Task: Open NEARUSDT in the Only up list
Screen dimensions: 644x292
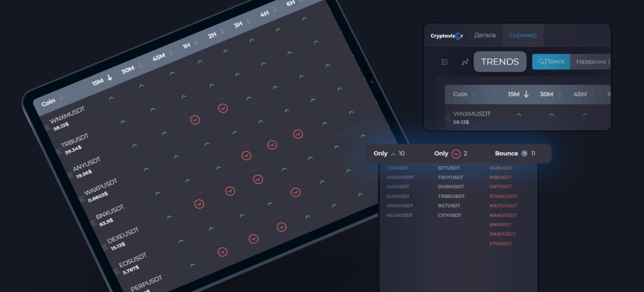Action: coord(400,215)
